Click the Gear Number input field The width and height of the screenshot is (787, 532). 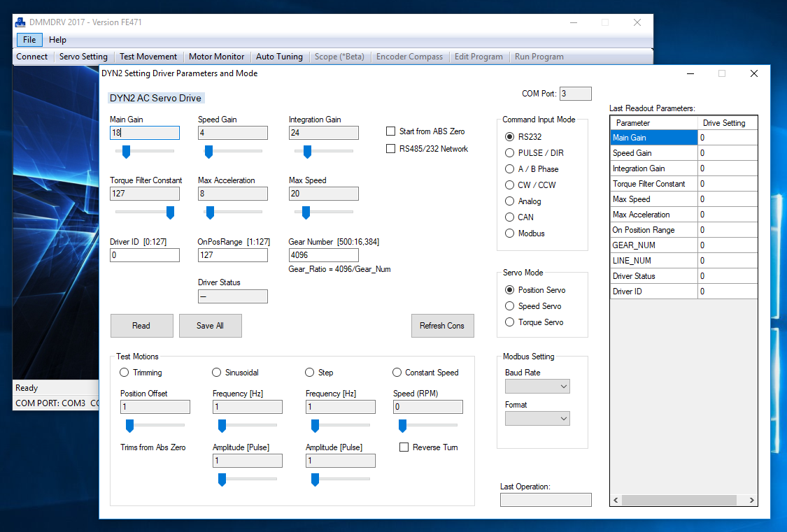pos(324,255)
